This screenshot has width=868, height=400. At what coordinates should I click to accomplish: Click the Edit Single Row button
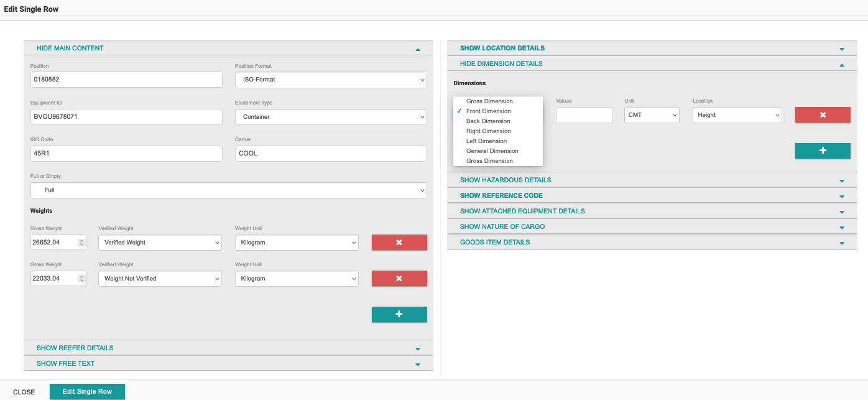click(87, 391)
